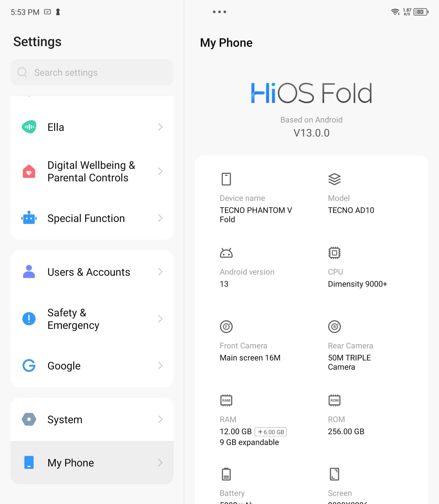439x504 pixels.
Task: Open the System settings entry
Action: point(92,419)
